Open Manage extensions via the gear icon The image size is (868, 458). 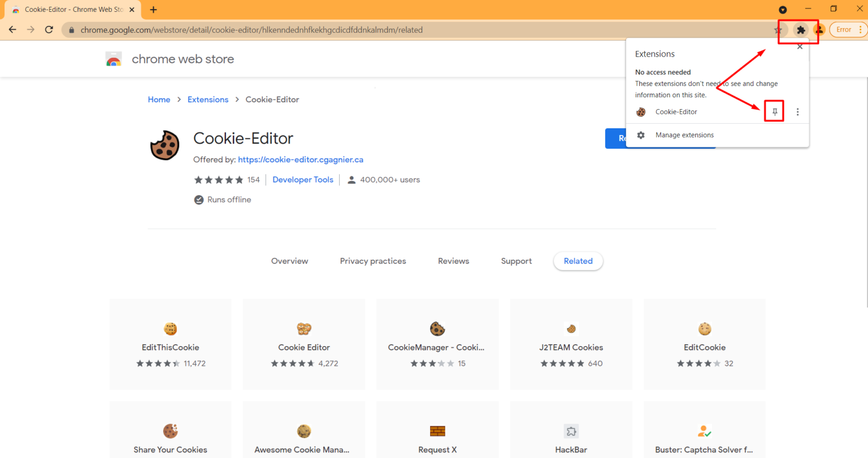640,135
